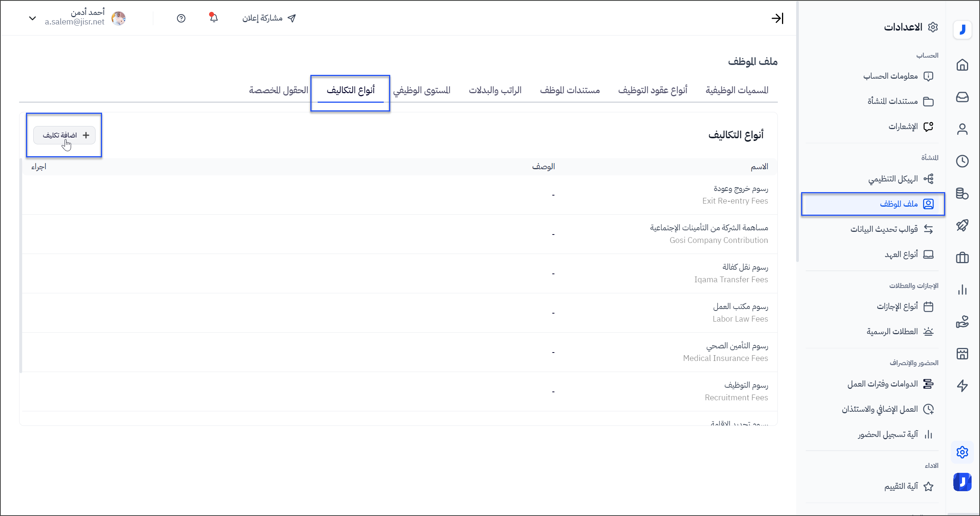This screenshot has height=516, width=980.
Task: Open the أحمد أدمن profile avatar
Action: pyautogui.click(x=118, y=18)
